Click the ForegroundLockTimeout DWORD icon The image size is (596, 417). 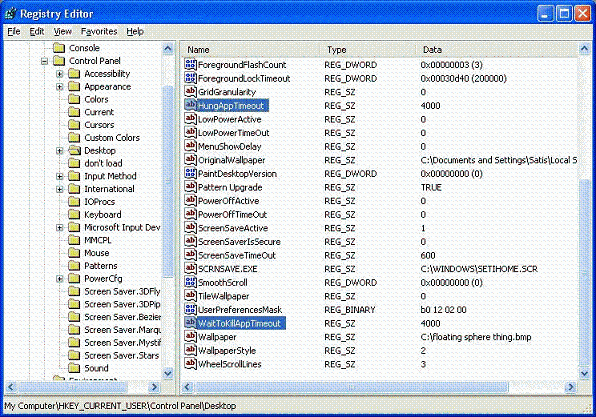(x=190, y=78)
